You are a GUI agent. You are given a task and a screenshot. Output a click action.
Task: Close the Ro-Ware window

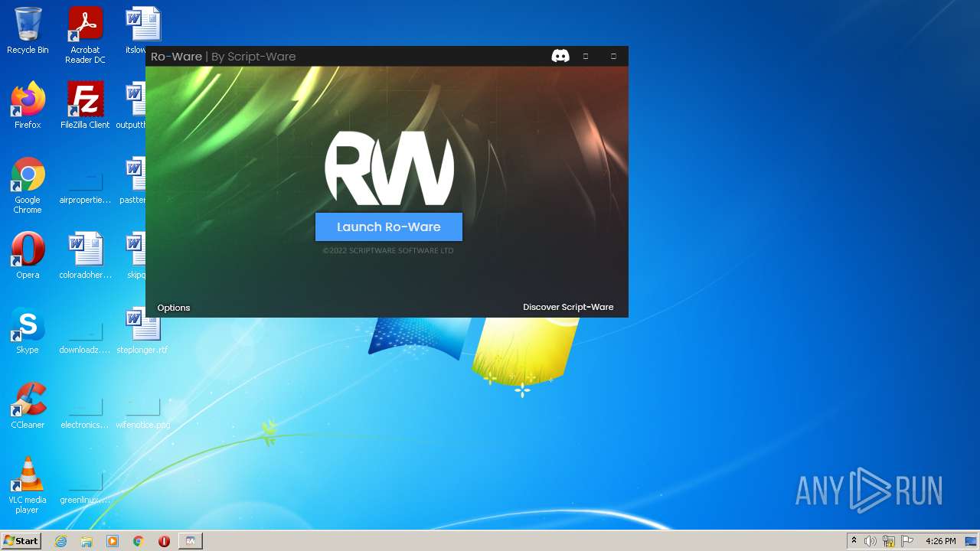[613, 56]
